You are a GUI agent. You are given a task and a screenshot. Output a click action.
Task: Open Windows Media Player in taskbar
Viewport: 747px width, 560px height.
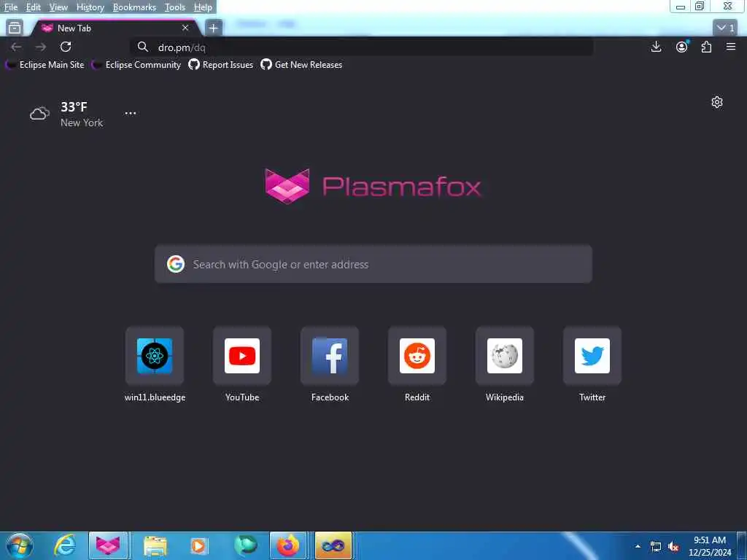pos(199,545)
